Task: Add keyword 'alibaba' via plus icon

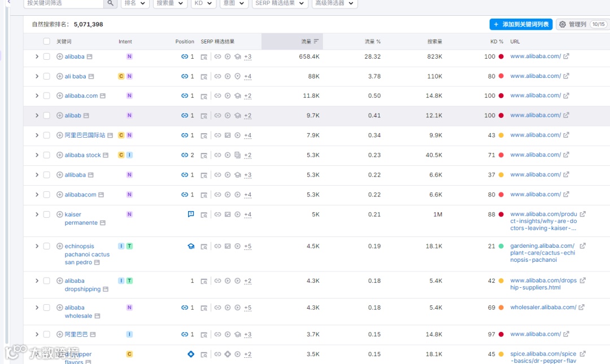Action: tap(59, 56)
